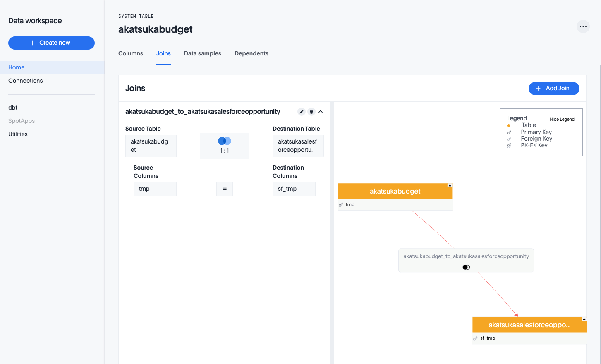Collapse the akatsukabudget table node in diagram
Image resolution: width=601 pixels, height=364 pixels.
[450, 185]
